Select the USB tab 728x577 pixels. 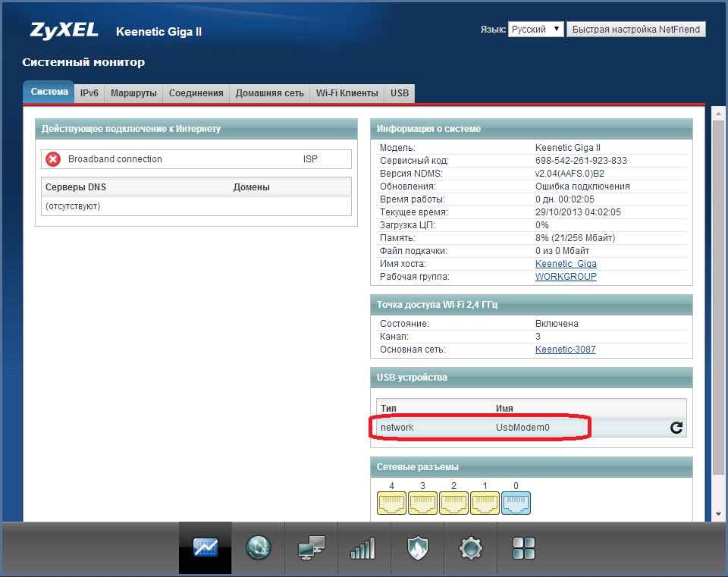pyautogui.click(x=400, y=93)
